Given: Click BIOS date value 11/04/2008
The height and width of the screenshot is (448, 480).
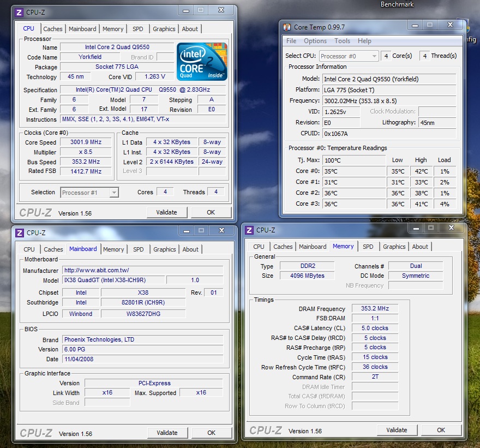Looking at the screenshot, I should (x=143, y=359).
